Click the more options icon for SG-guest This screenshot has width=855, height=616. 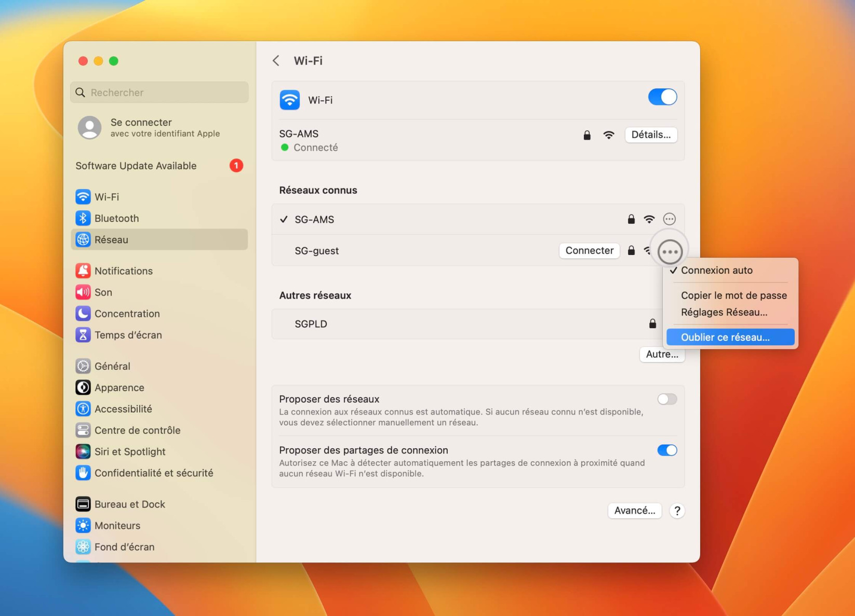[669, 251]
